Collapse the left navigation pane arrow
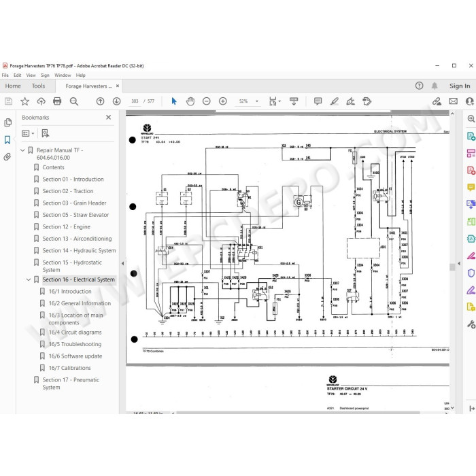This screenshot has height=476, width=476. [x=122, y=264]
